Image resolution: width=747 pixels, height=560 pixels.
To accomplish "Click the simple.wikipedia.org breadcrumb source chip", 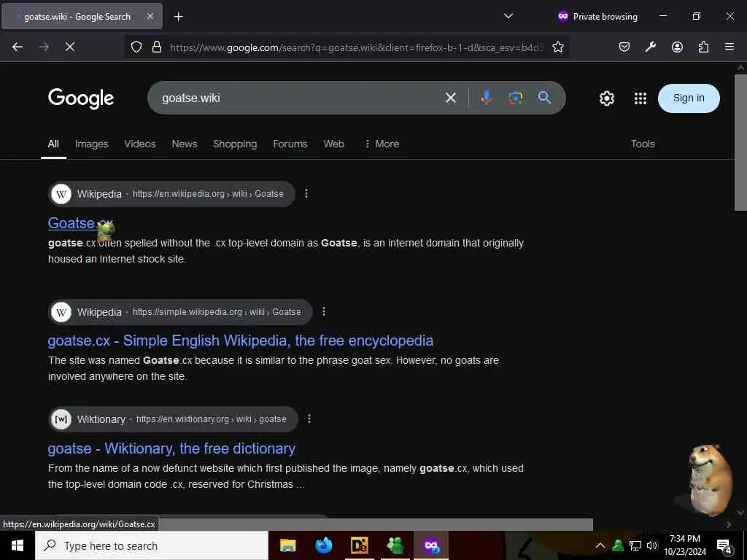I will pos(180,312).
